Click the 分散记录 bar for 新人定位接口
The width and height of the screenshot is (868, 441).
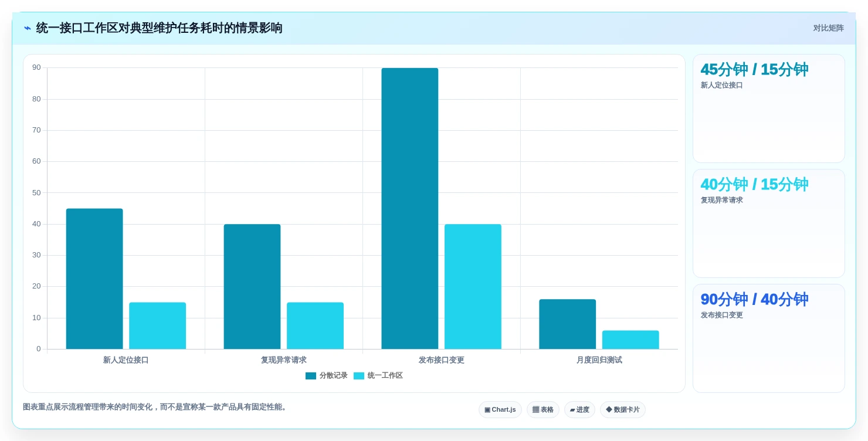[x=94, y=279]
